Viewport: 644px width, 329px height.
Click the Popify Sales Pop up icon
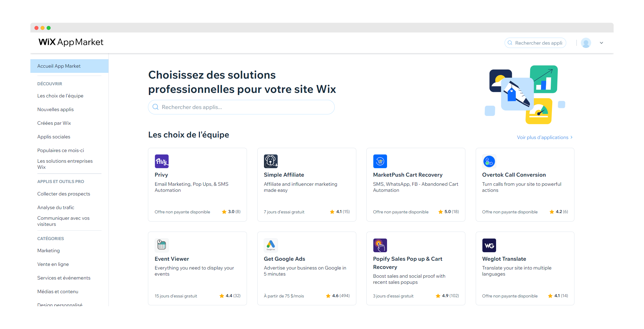(x=380, y=245)
